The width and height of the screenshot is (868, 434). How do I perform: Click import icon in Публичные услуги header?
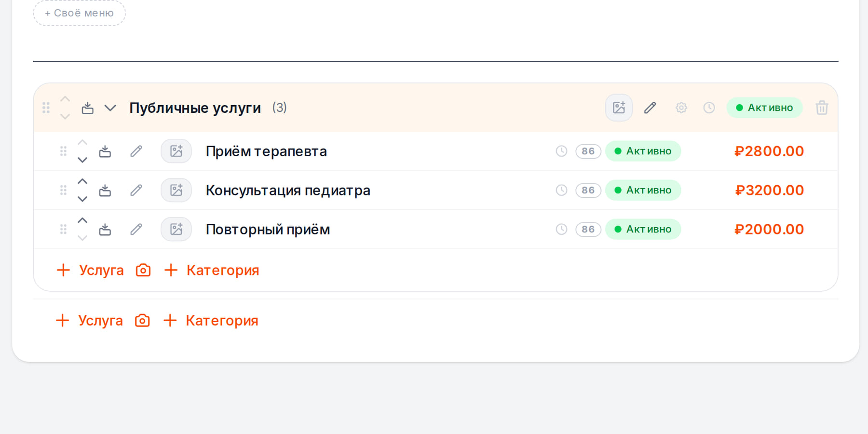(87, 108)
